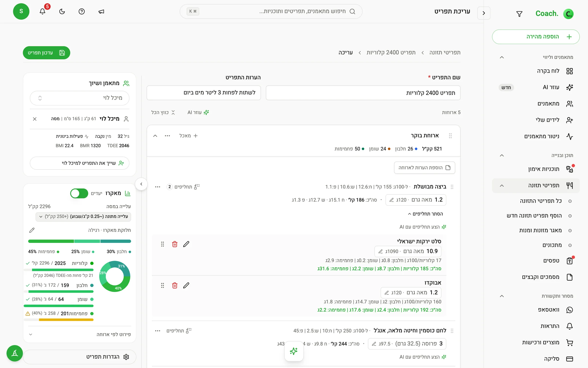The height and width of the screenshot is (368, 588).
Task: Click the macros donut chart
Action: 115,276
